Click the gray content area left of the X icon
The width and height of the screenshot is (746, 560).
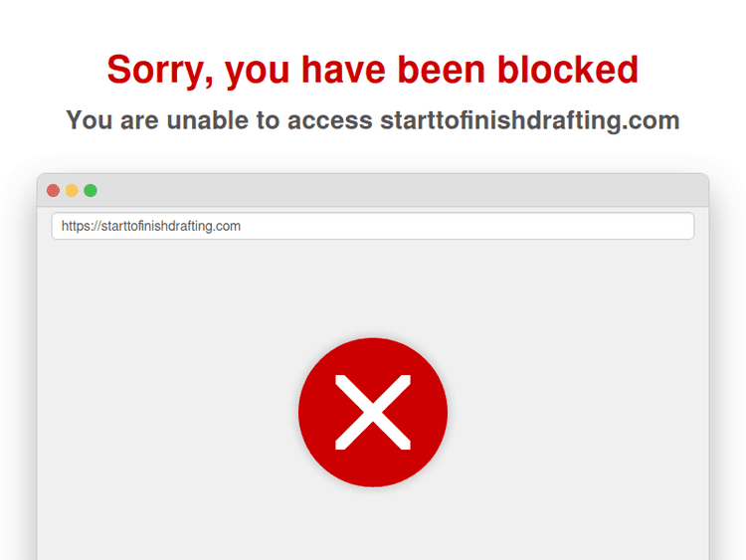tap(166, 412)
